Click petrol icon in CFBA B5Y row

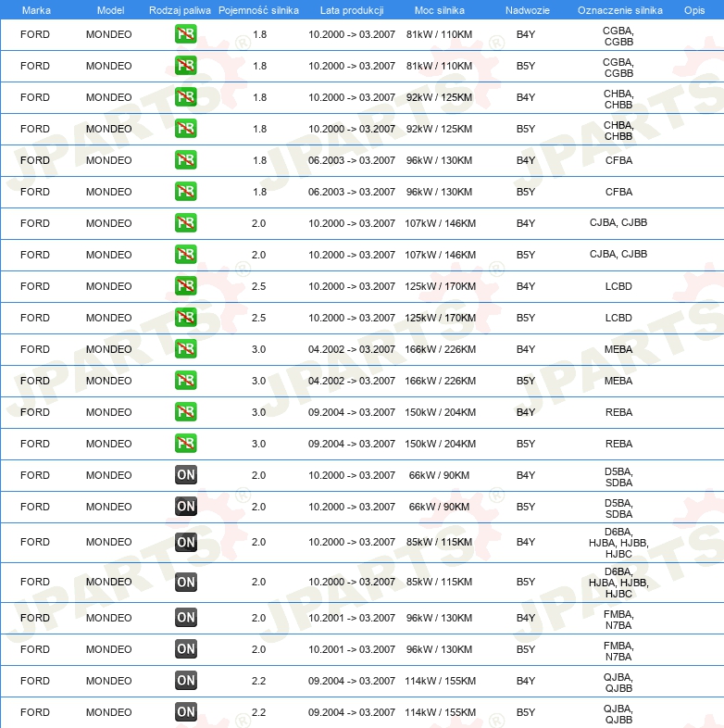[x=186, y=192]
